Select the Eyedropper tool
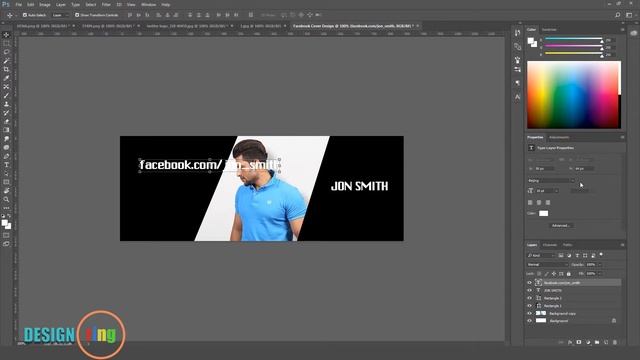 point(6,78)
